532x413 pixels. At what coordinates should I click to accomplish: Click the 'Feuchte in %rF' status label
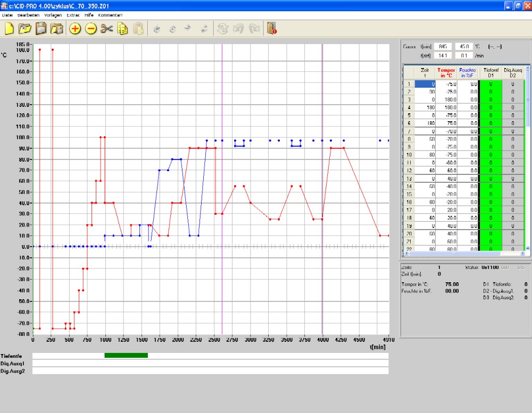(x=417, y=291)
